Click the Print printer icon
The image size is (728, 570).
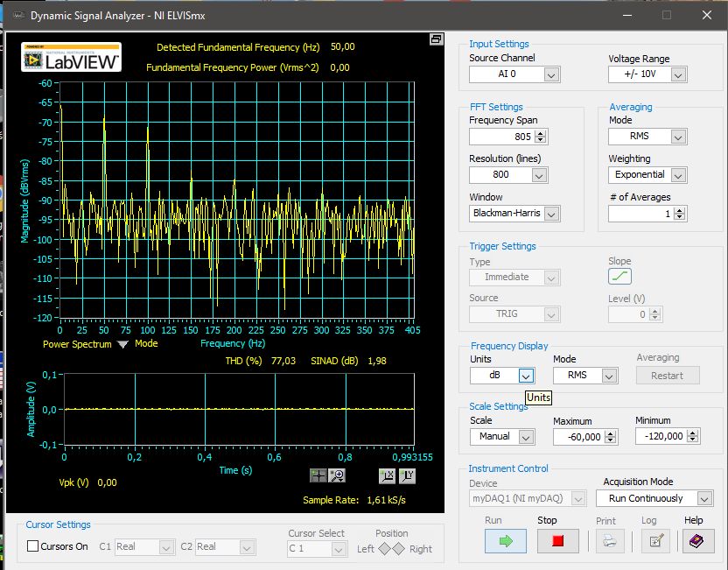pos(610,541)
